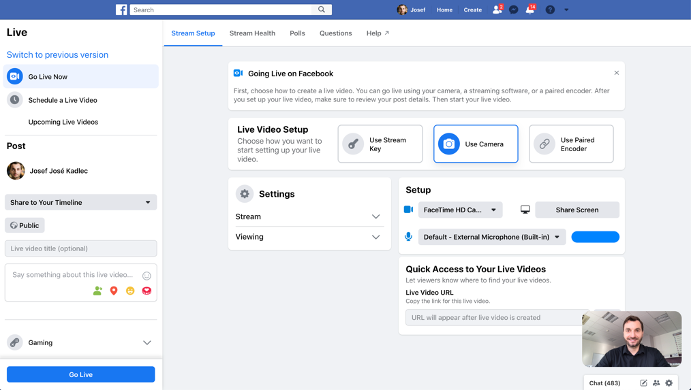The image size is (691, 391).
Task: Click the Settings gear icon
Action: click(x=245, y=194)
